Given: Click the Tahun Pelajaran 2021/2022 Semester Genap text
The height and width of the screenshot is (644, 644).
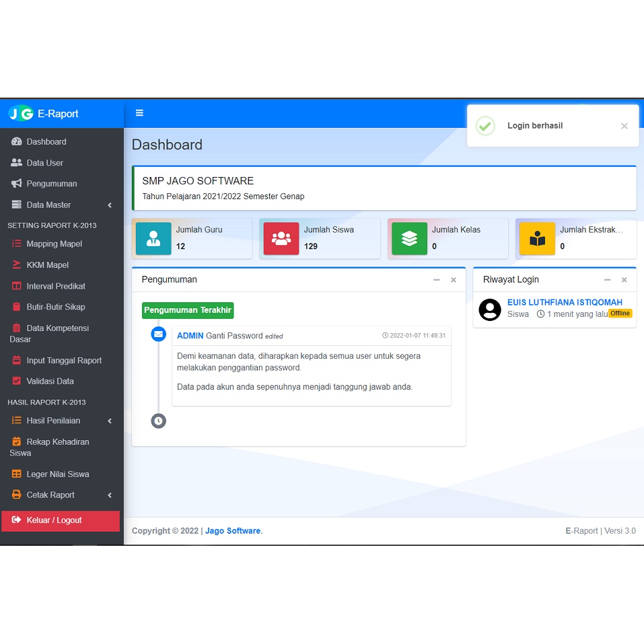Looking at the screenshot, I should (223, 196).
